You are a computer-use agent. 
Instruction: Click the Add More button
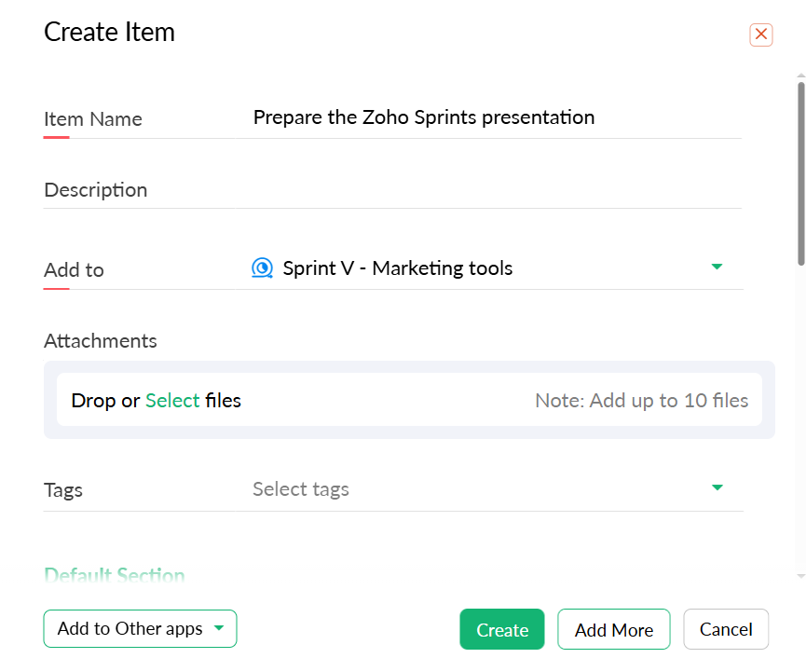click(x=613, y=630)
